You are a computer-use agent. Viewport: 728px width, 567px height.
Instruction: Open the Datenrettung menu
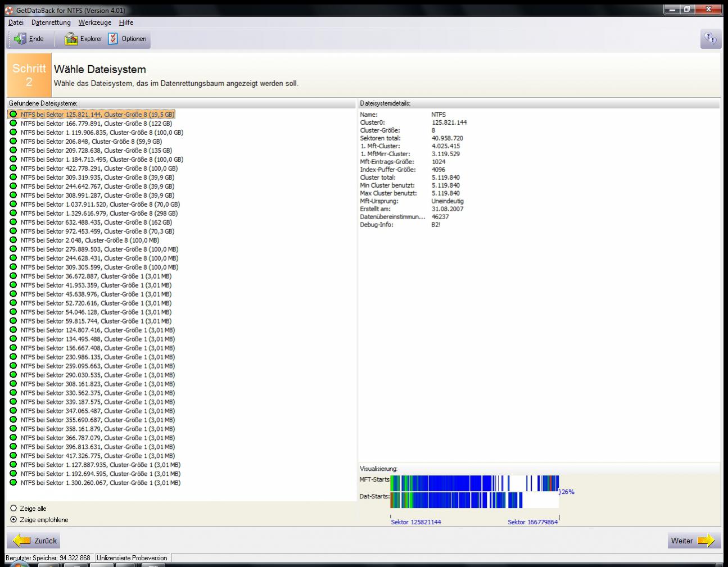[51, 22]
